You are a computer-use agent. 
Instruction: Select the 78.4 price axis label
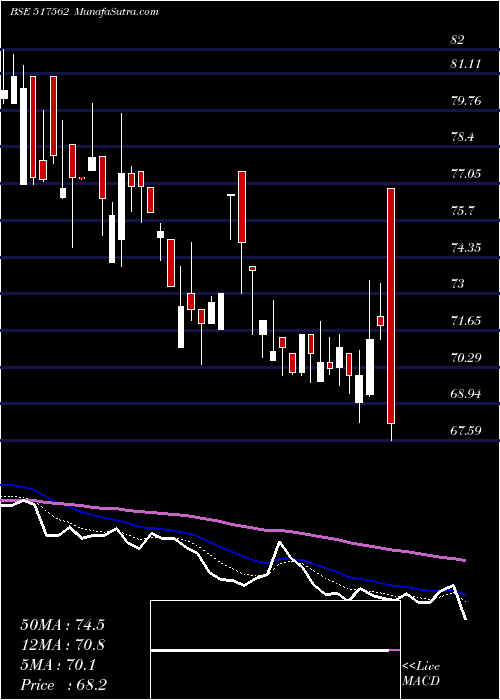[x=462, y=138]
